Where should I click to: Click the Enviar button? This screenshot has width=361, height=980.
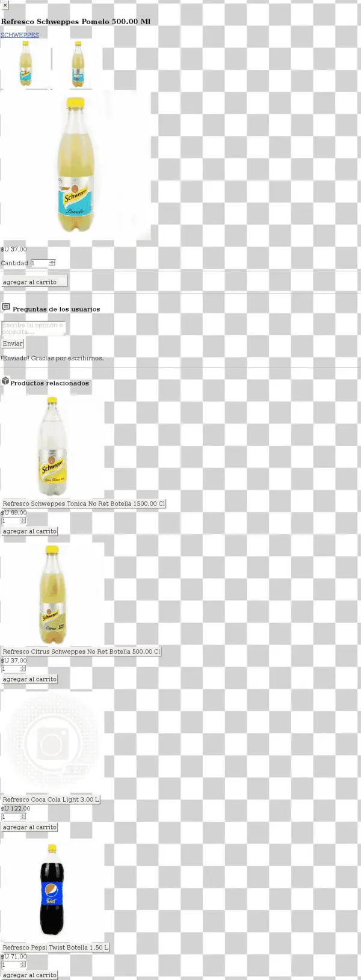13,344
